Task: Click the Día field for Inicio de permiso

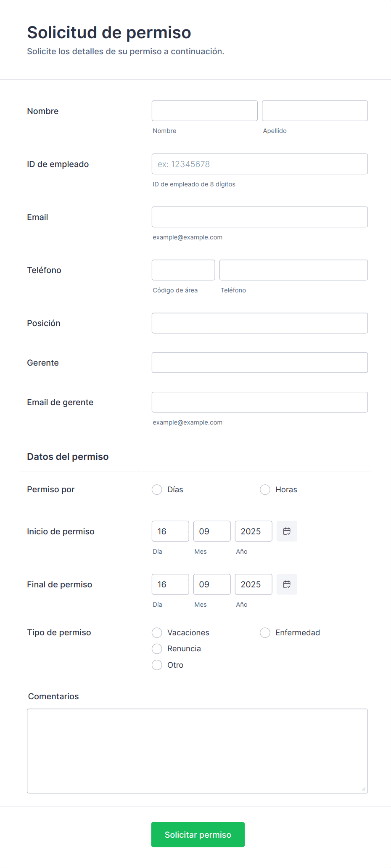Action: (x=170, y=531)
